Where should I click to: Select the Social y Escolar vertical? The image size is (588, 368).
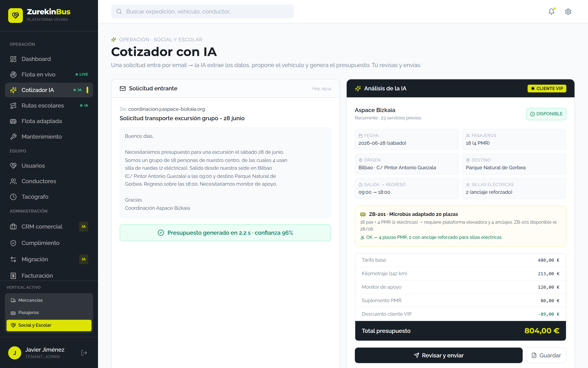tap(49, 325)
